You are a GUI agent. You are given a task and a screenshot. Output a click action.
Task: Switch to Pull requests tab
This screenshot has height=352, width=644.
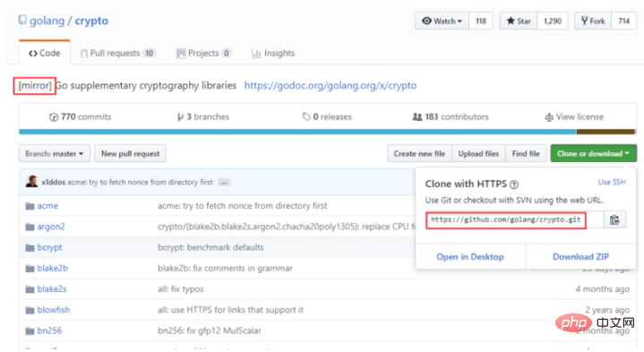click(117, 53)
